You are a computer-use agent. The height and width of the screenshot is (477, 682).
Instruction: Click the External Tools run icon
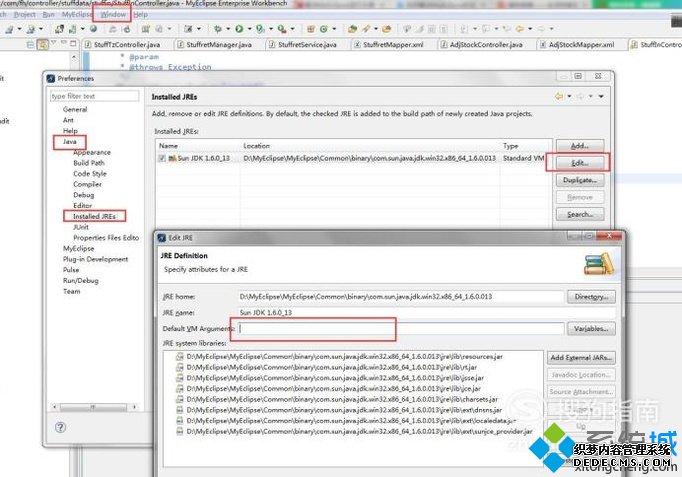[x=282, y=29]
